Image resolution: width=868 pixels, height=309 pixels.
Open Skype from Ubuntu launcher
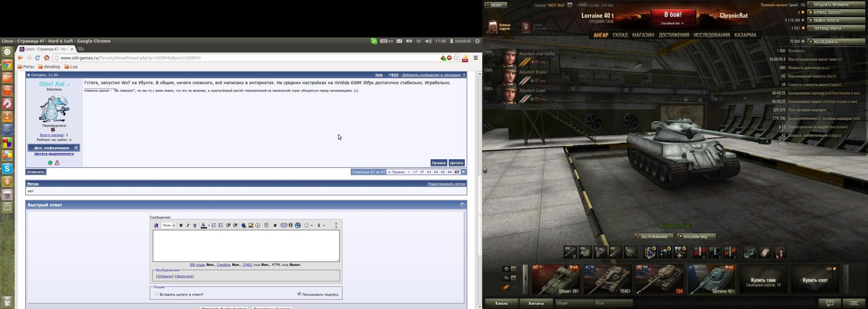7,169
